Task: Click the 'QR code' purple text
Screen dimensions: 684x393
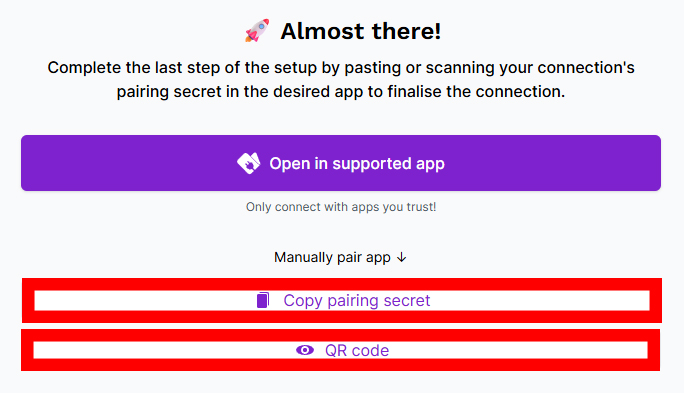Action: [357, 350]
